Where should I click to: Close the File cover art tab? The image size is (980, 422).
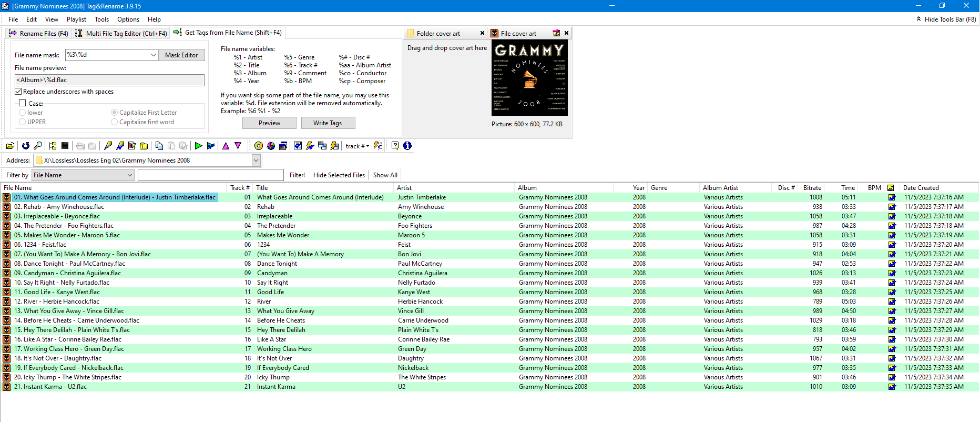pyautogui.click(x=566, y=33)
